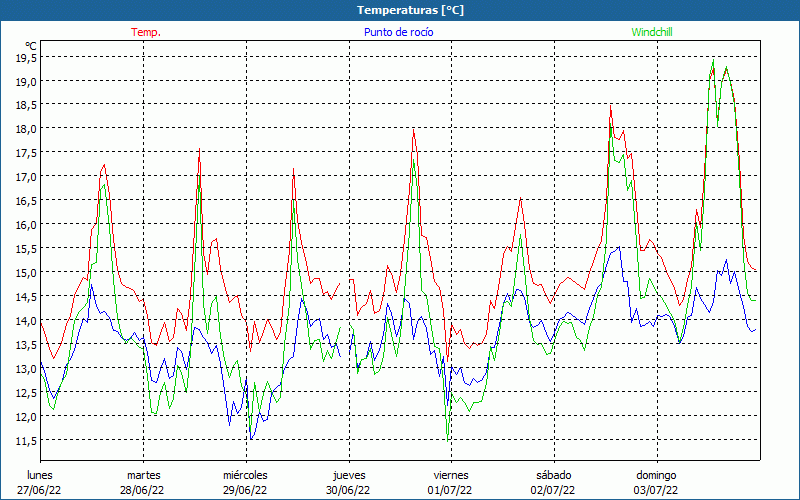Click the 15,5 y-axis value
Screen dimensions: 800x500
[x=26, y=248]
